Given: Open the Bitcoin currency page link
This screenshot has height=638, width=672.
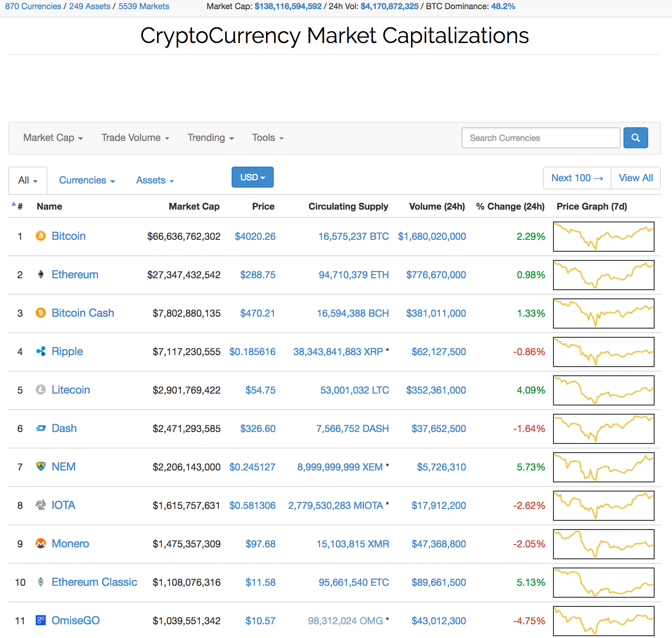Looking at the screenshot, I should pos(69,236).
